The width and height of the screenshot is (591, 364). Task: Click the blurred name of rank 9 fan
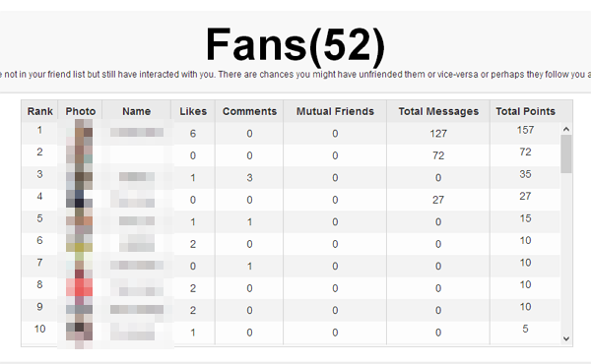click(137, 310)
